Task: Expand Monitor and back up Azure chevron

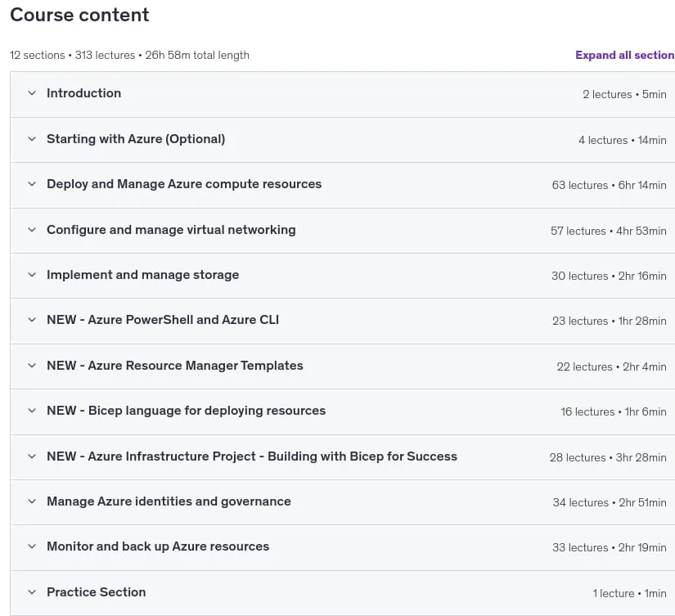Action: pos(32,546)
